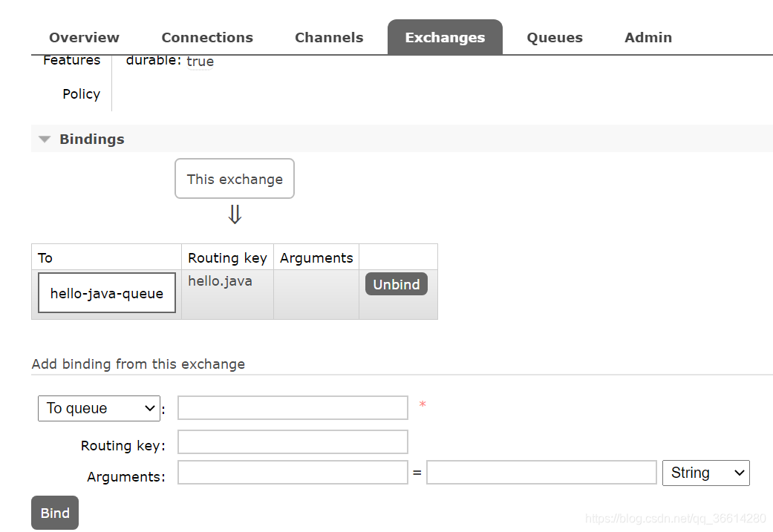Focus the destination queue name field
773x532 pixels.
coord(293,408)
